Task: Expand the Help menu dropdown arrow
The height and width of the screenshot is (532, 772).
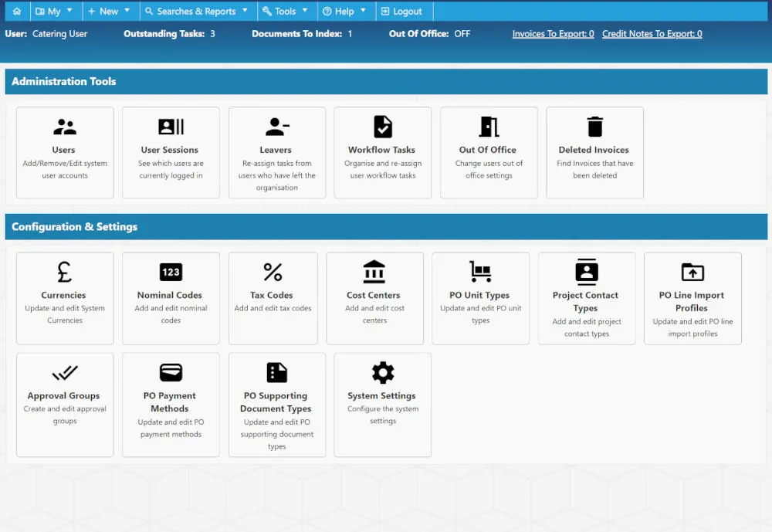Action: click(363, 10)
